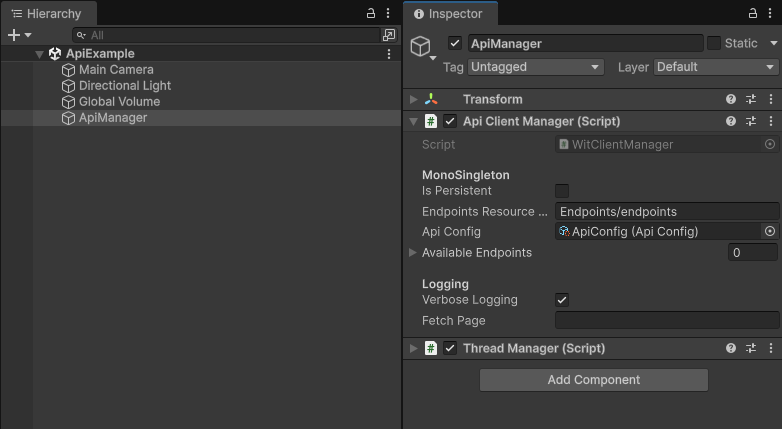Open Thread Manager component context menu
This screenshot has height=429, width=782.
(x=771, y=348)
